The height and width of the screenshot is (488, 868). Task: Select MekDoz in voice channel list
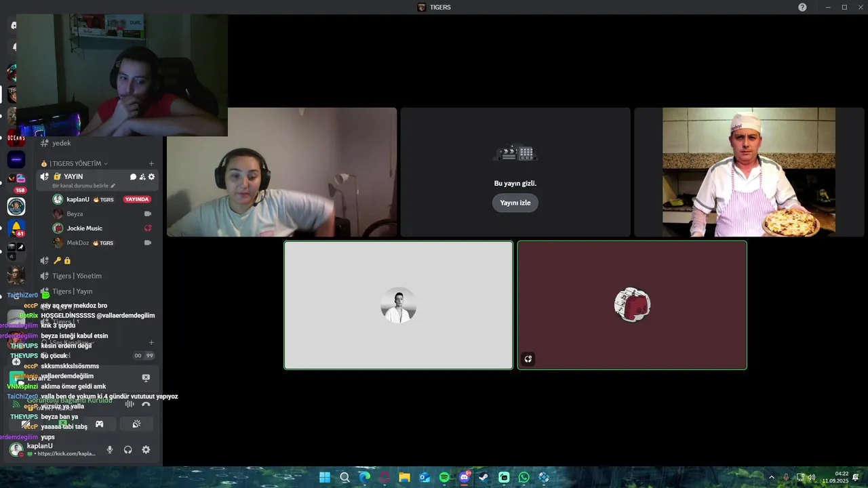78,243
